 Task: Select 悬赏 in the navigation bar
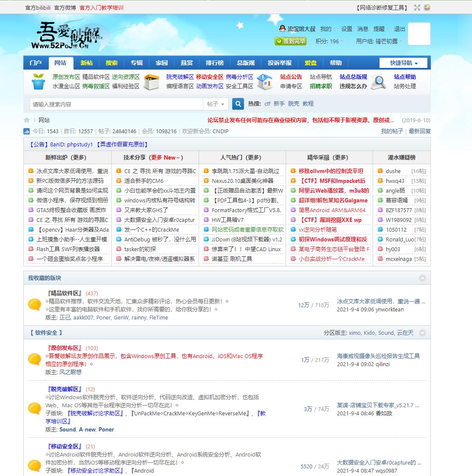coord(187,62)
